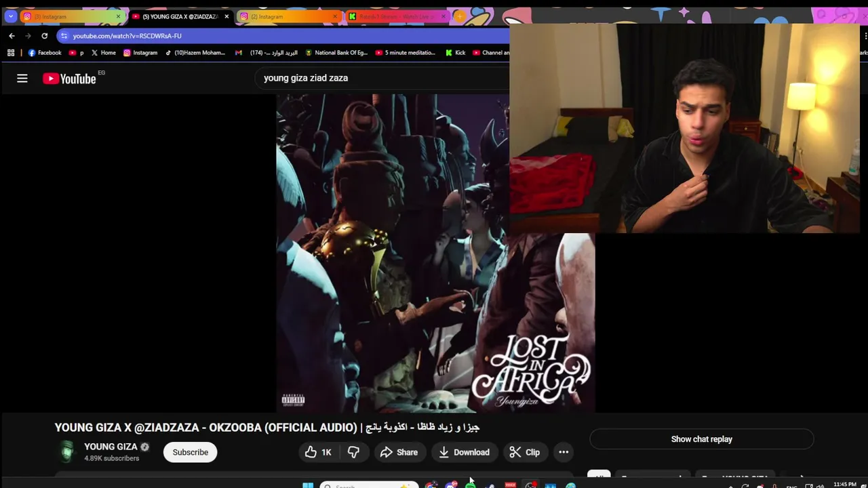The image size is (868, 488).
Task: Open the TikTok Hazem Moham bookmark
Action: pos(195,53)
